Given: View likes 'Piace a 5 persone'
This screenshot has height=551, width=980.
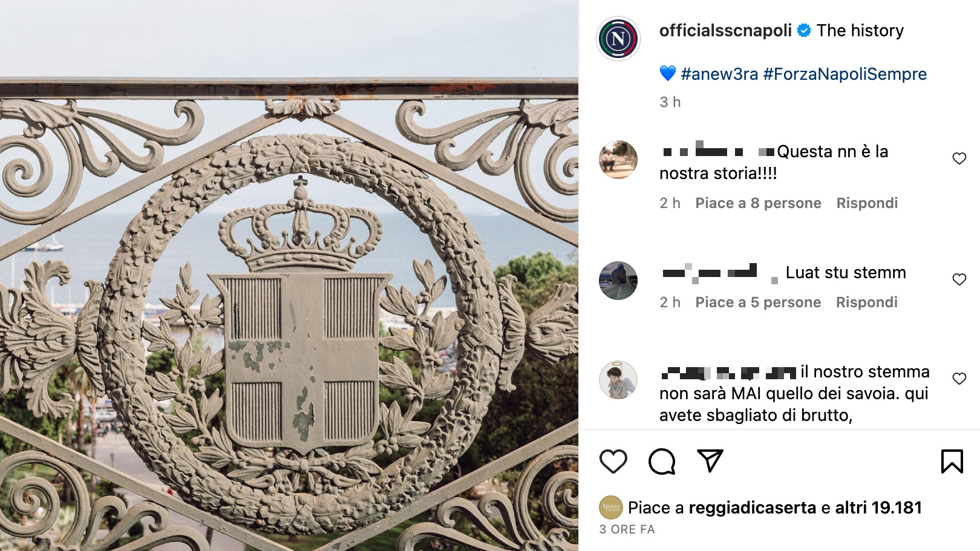Looking at the screenshot, I should [x=758, y=302].
